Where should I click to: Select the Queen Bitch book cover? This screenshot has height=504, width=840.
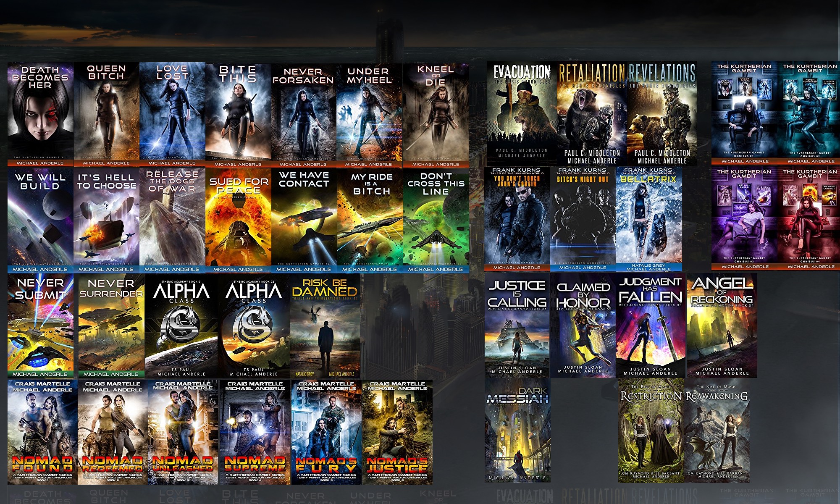pyautogui.click(x=106, y=114)
